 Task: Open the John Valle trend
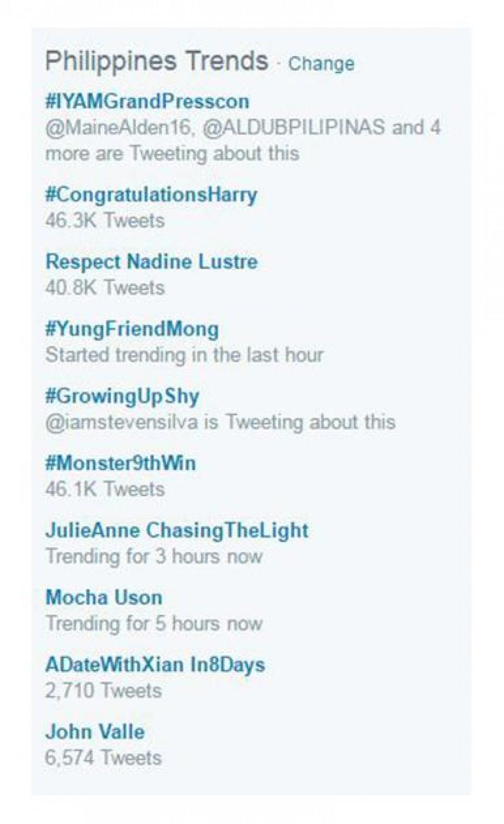point(95,731)
